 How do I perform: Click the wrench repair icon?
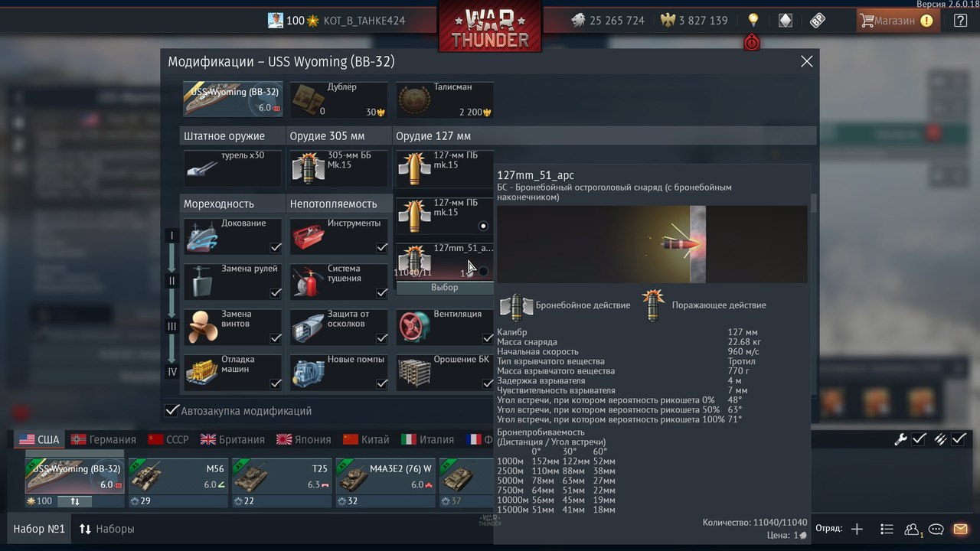(901, 439)
